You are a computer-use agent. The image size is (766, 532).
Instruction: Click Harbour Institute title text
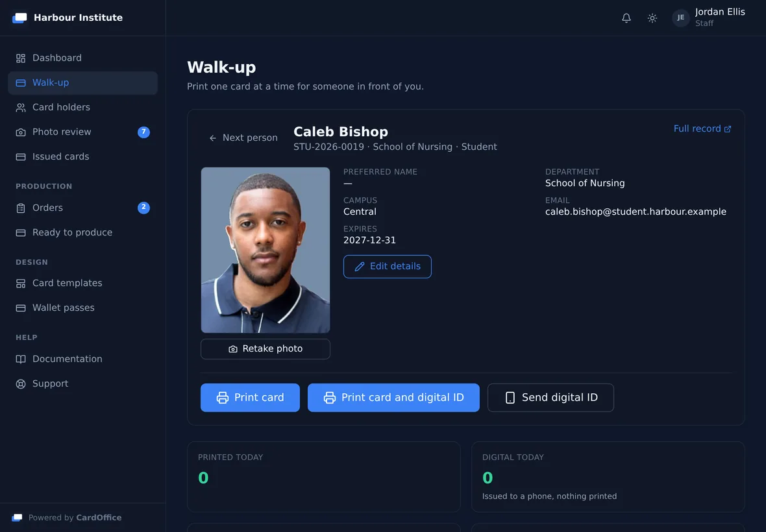click(78, 18)
